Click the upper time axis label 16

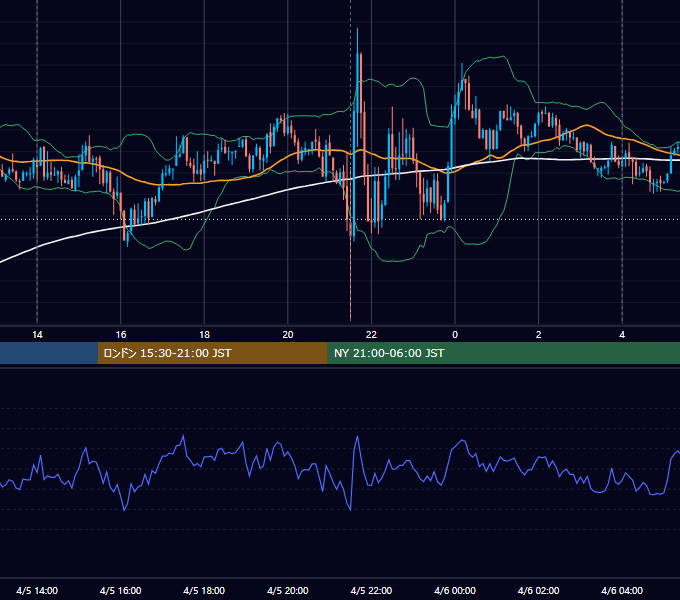(x=121, y=335)
